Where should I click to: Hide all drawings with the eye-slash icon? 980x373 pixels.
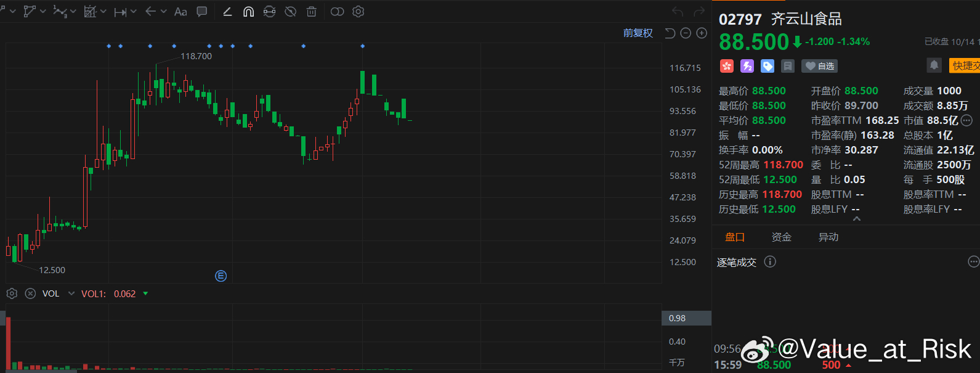tap(291, 11)
